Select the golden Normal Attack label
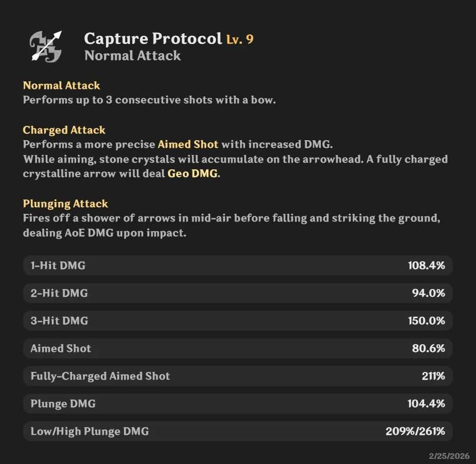 tap(61, 85)
